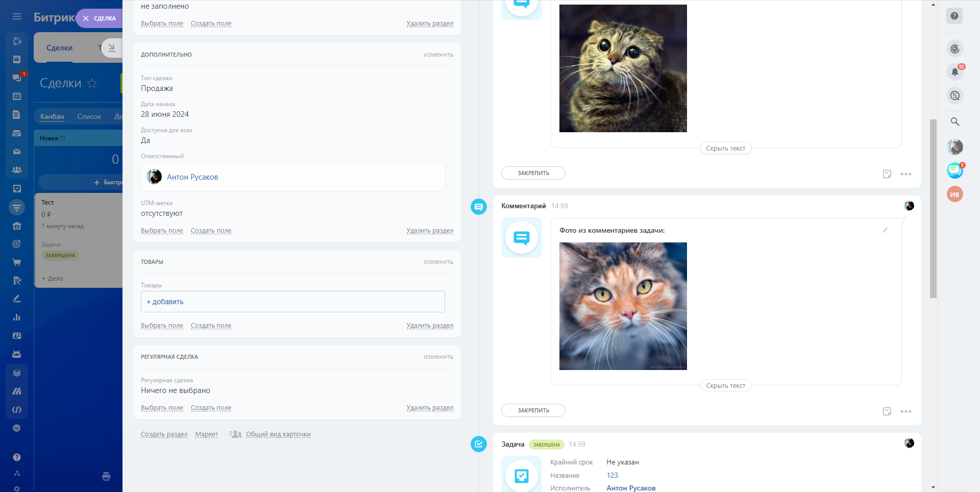Open the Маркет link at the card bottom
The image size is (980, 492).
(x=206, y=434)
